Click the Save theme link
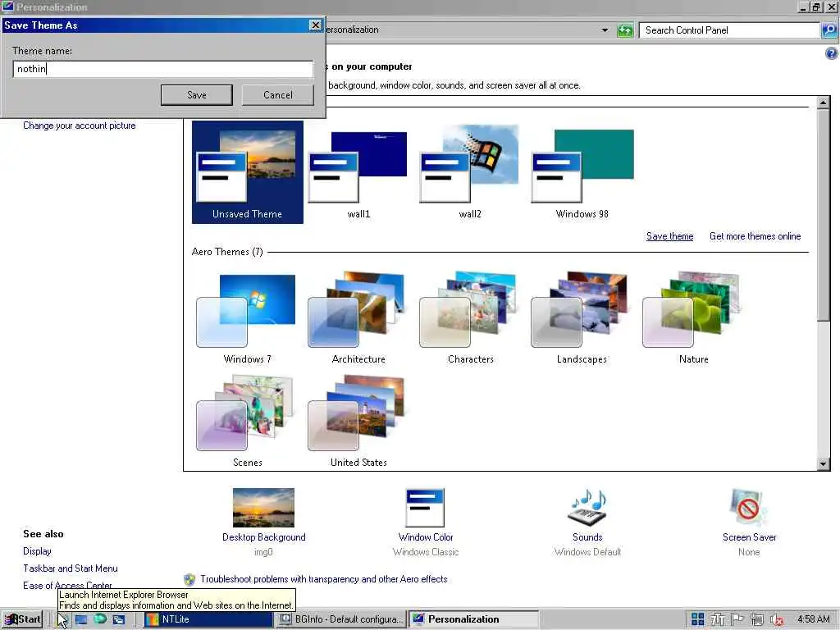Screen dimensions: 840x630 click(669, 236)
